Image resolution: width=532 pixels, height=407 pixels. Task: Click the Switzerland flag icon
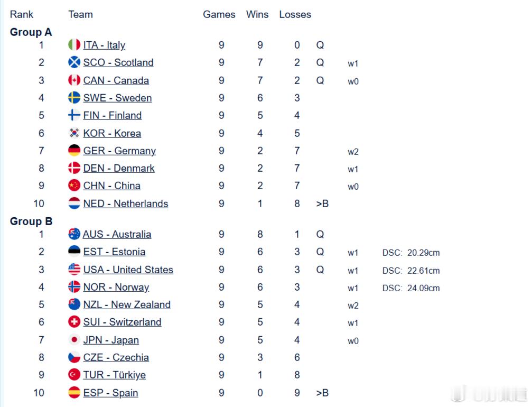[x=74, y=322]
